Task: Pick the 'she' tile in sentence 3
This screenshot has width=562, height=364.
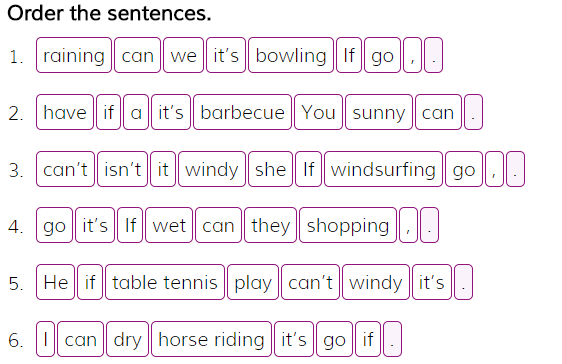Action: 270,169
